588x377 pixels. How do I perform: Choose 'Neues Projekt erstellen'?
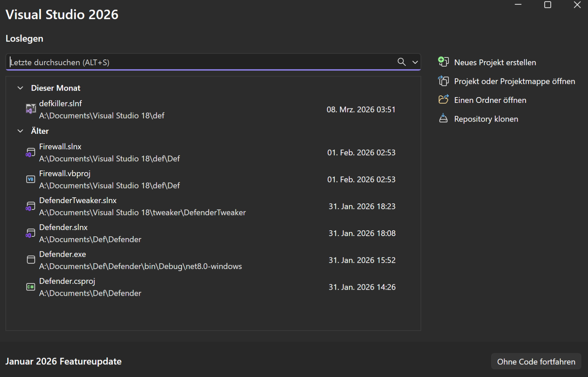(x=495, y=62)
